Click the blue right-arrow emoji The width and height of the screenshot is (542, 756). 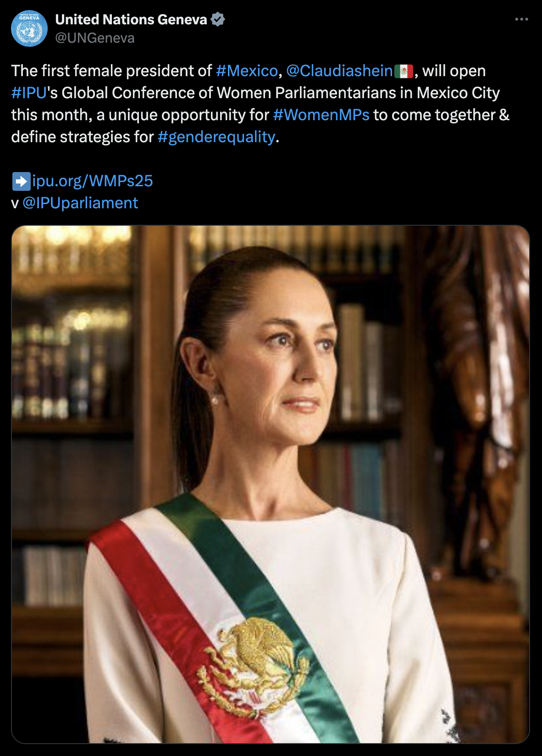21,181
